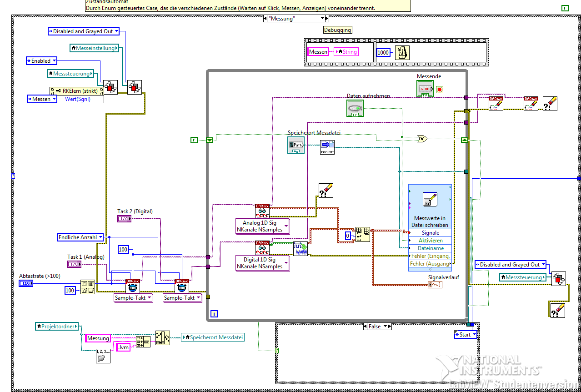Open the Messen enum constant dropdown

[x=42, y=99]
